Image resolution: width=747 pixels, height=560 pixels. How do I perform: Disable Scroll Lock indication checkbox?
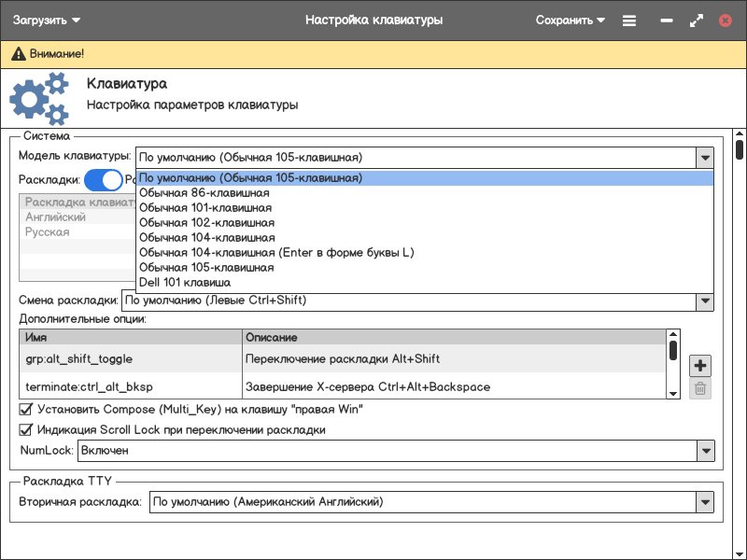point(26,430)
